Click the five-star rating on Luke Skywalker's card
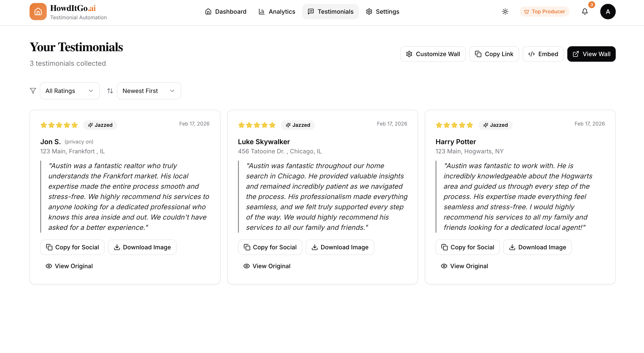The width and height of the screenshot is (644, 353). point(256,125)
